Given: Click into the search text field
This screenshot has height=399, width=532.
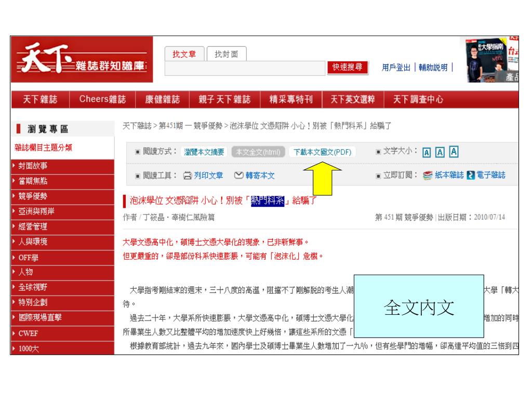Looking at the screenshot, I should tap(245, 68).
